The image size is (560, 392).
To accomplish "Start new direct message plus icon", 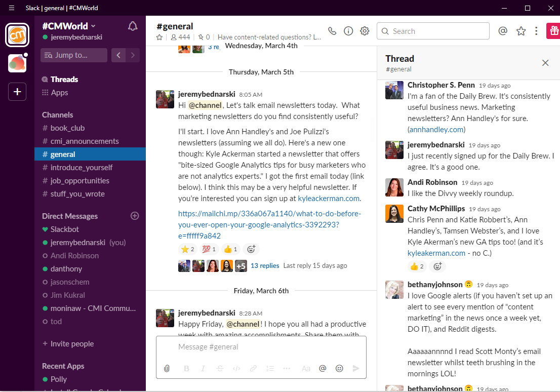I will point(135,216).
